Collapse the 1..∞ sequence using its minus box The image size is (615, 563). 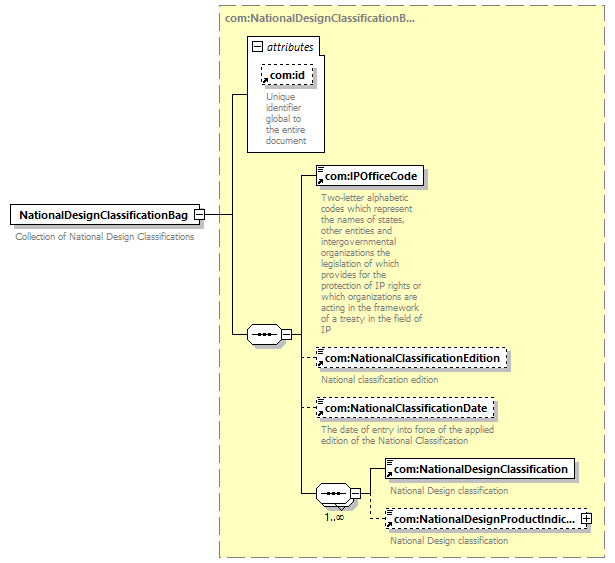tap(355, 493)
